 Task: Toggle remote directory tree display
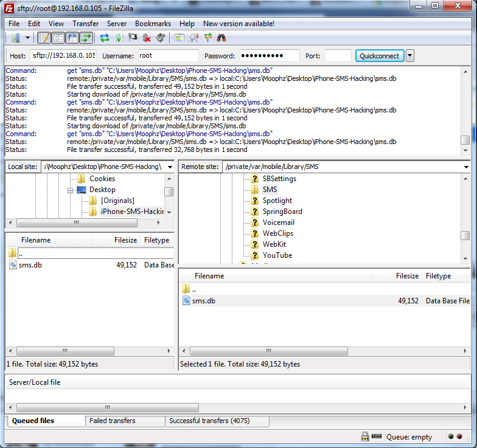pos(73,38)
